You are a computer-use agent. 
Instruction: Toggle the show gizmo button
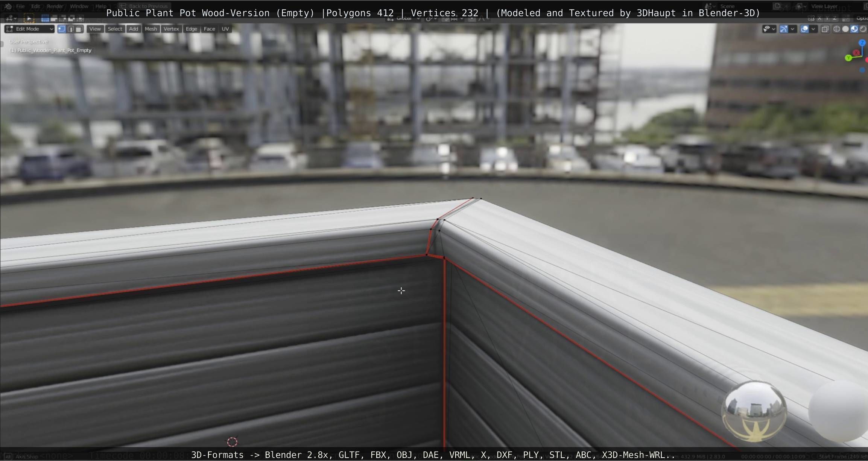[784, 29]
